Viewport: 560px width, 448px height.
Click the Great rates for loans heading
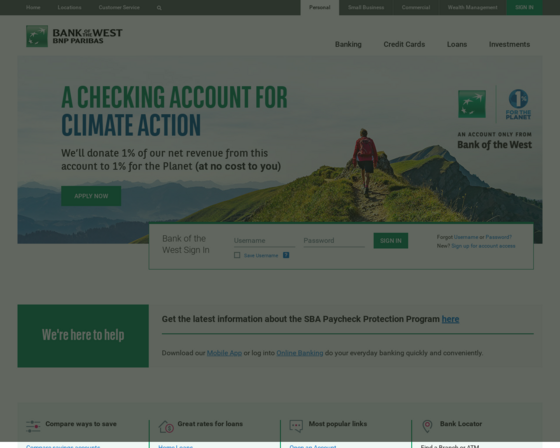[210, 424]
